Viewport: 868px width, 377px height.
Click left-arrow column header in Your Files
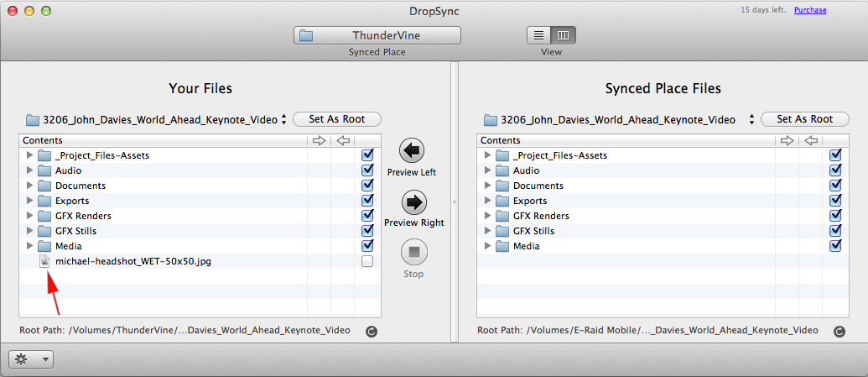[x=343, y=141]
